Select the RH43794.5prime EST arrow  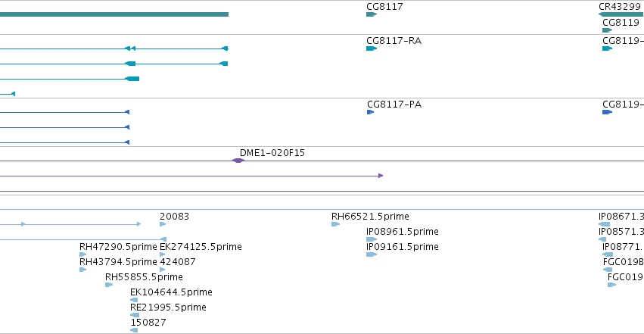(83, 270)
